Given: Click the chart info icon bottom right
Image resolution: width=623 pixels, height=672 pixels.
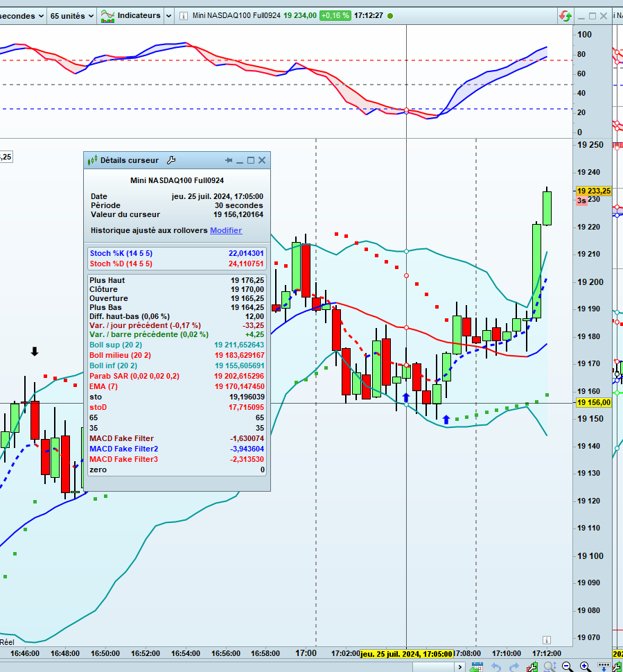Looking at the screenshot, I should coord(546,640).
